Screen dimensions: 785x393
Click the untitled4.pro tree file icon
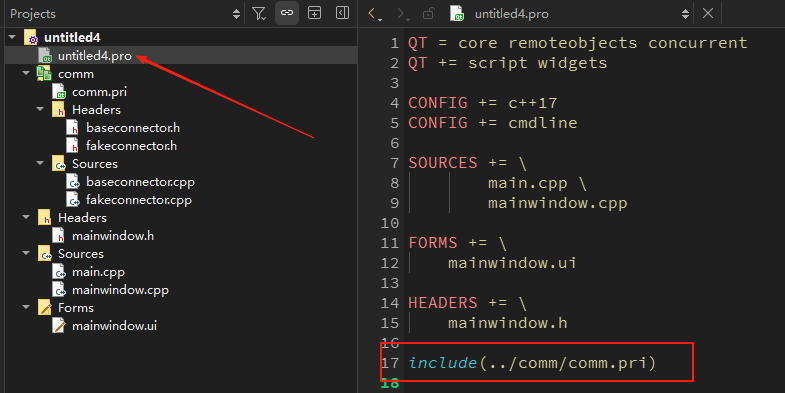[45, 56]
